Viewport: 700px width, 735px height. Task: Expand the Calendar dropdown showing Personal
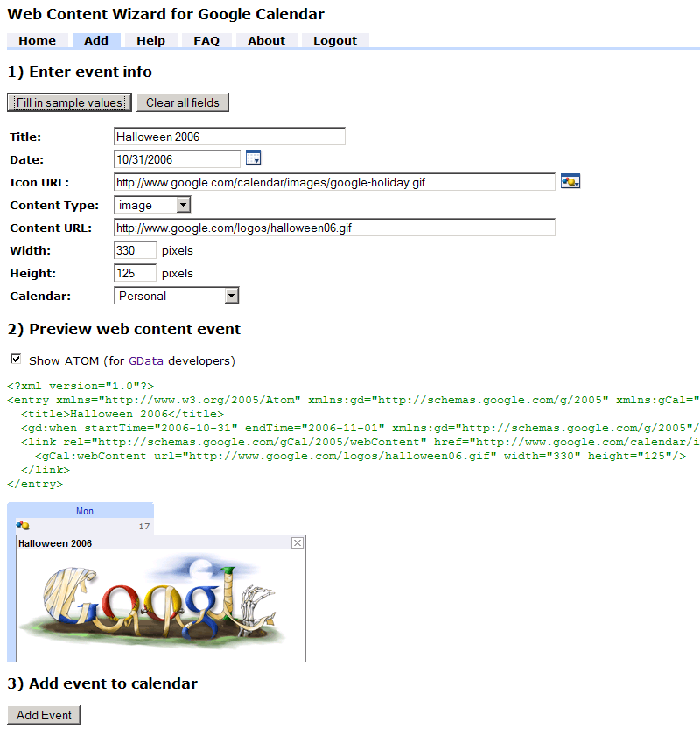pos(232,296)
